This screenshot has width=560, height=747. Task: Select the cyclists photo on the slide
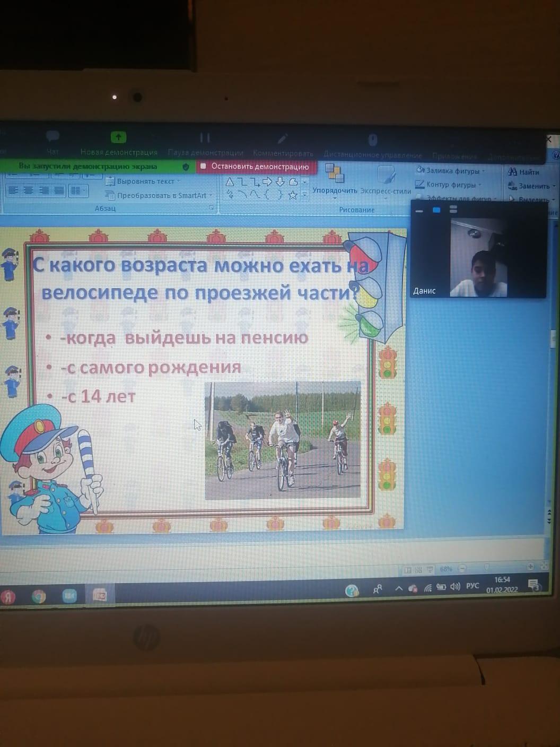coord(283,440)
